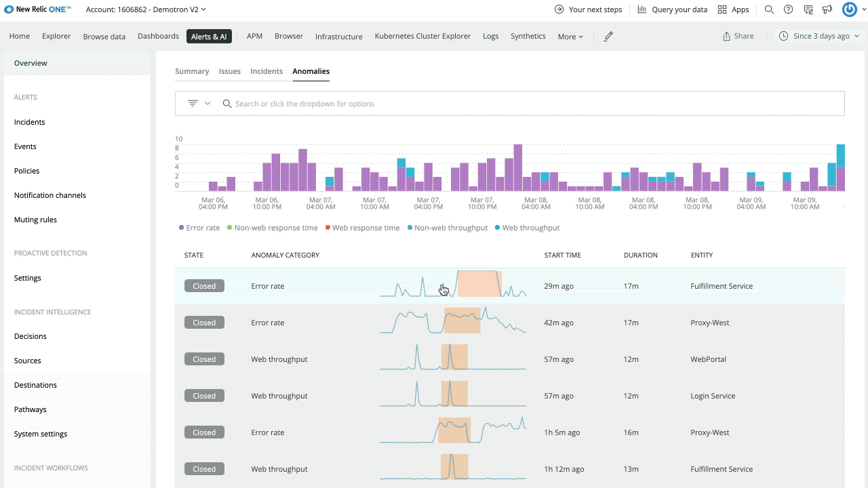Viewport: 868px width, 488px height.
Task: Open Proxy-West anomaly from 42m ago
Action: tap(510, 323)
